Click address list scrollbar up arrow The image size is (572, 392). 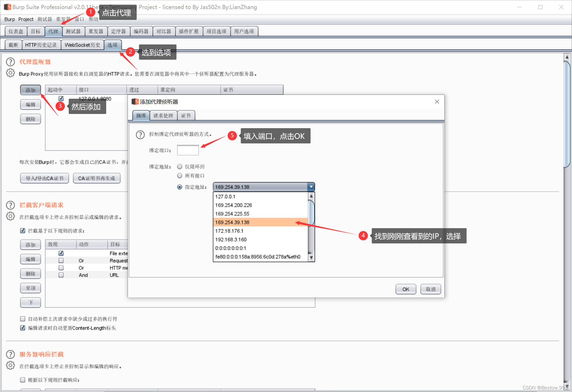311,196
